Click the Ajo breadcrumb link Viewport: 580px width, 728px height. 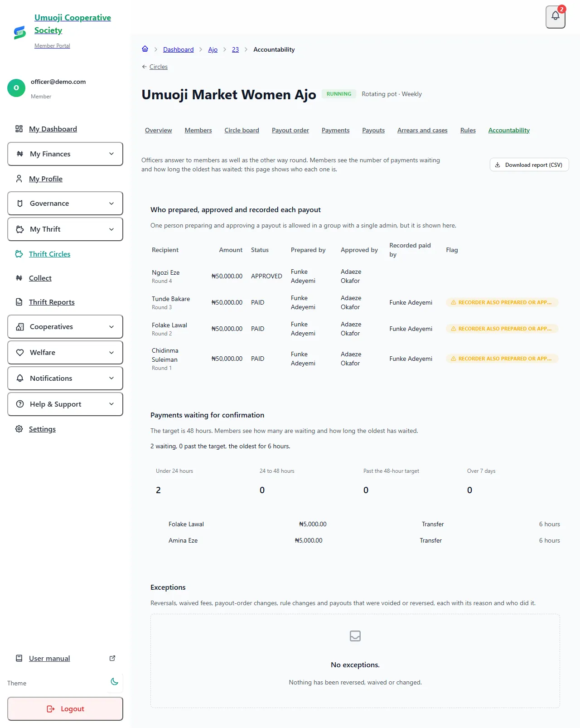[x=213, y=49]
